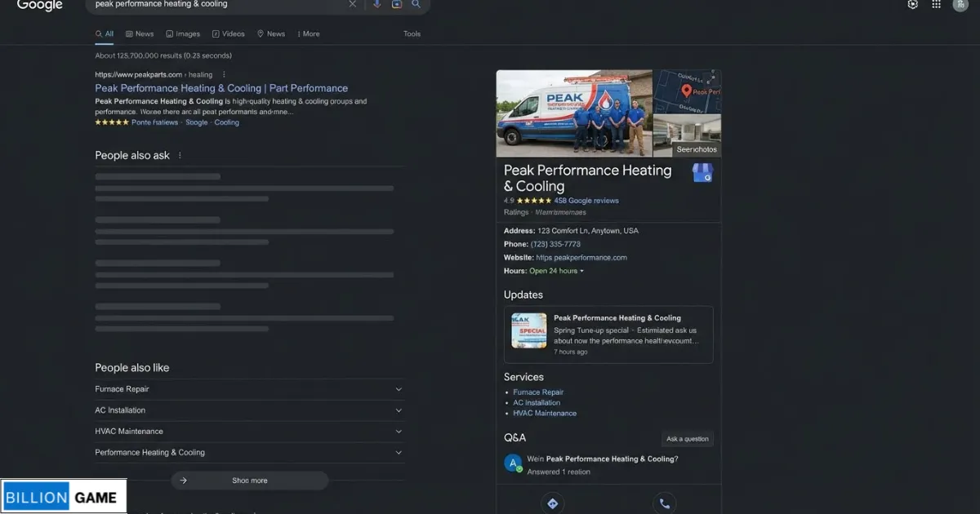Click the phone call icon in business panel
The image size is (980, 514).
pos(664,503)
